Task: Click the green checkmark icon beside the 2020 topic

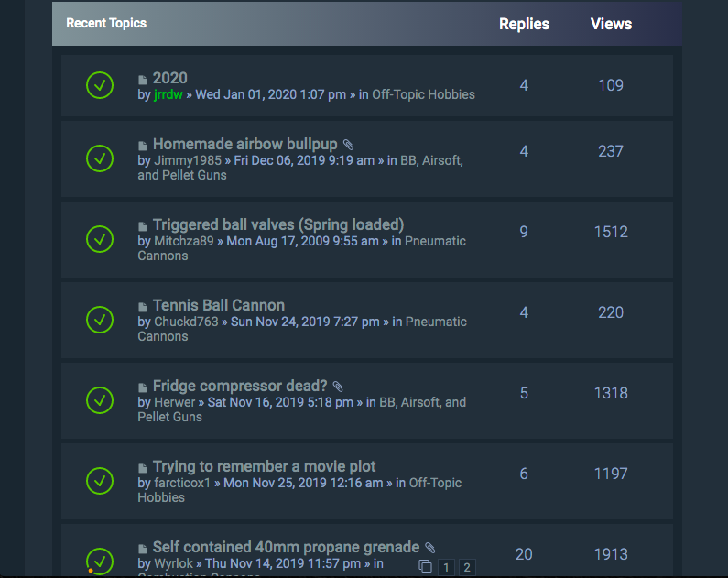Action: [100, 85]
